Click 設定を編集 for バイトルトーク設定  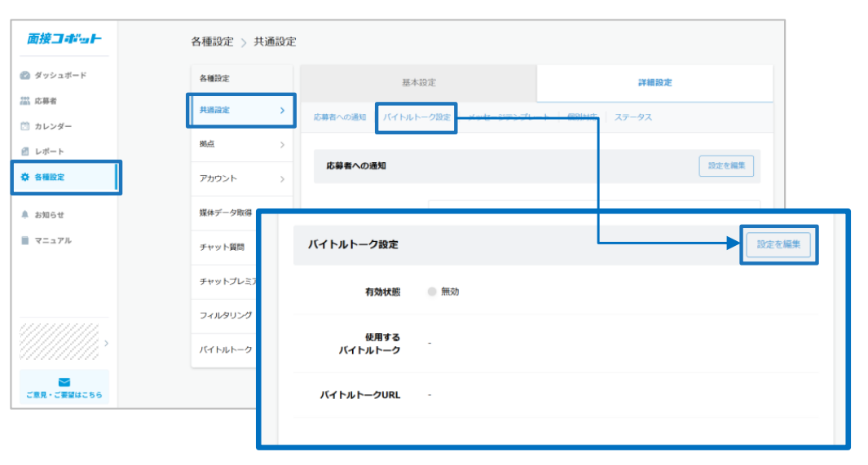(x=778, y=244)
